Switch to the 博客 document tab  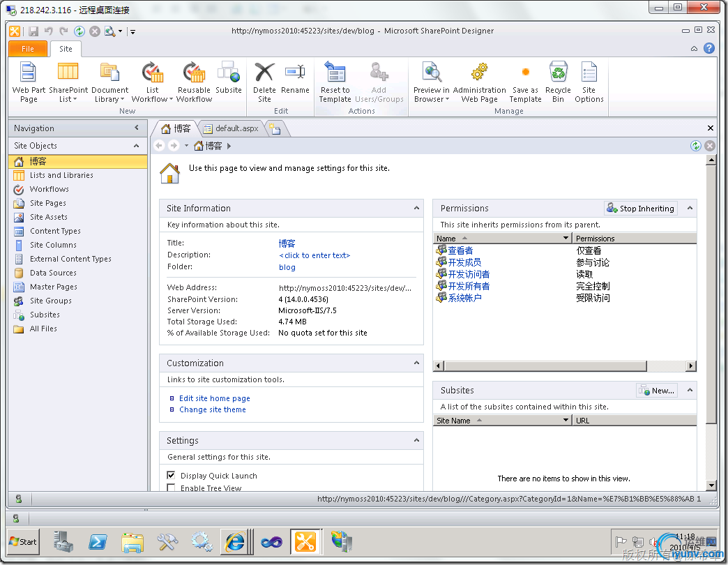tap(176, 128)
